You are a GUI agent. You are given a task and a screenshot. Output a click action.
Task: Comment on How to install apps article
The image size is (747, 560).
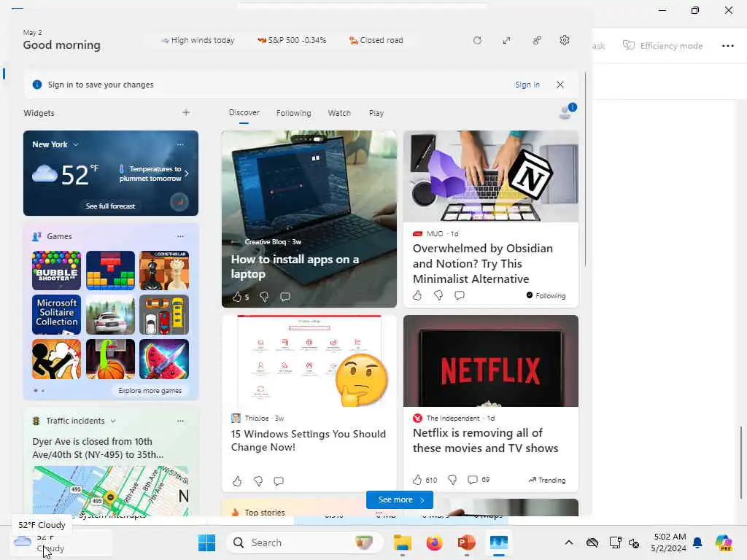[x=285, y=297]
